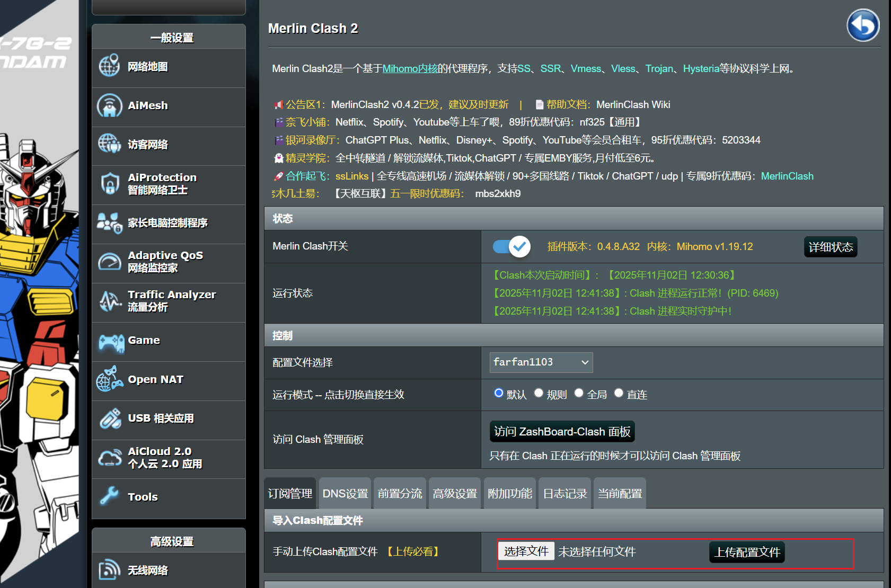Click the USB 相关应用 icon

(x=110, y=418)
